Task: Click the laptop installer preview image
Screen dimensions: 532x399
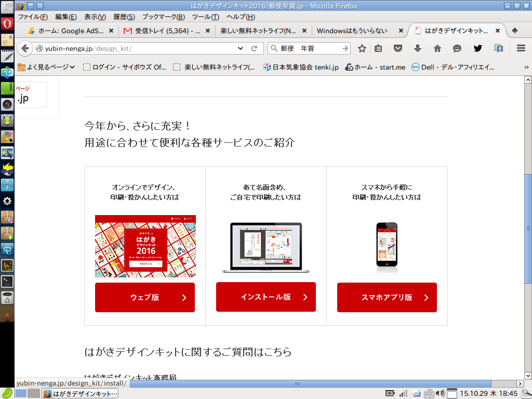Action: [266, 248]
